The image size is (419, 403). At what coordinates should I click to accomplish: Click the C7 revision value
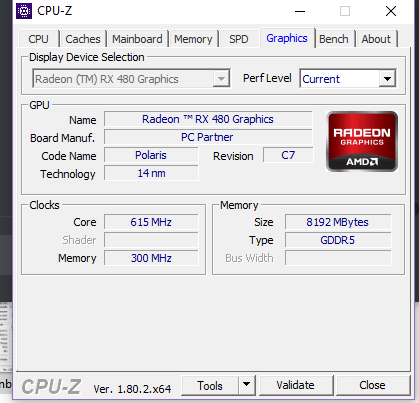(x=288, y=155)
